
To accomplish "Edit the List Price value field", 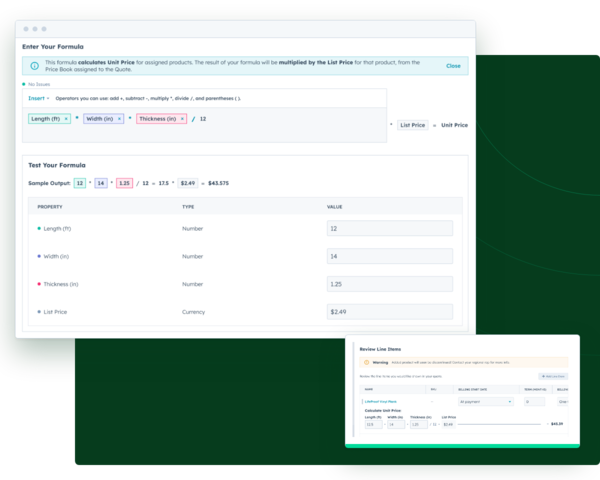I will [x=390, y=312].
